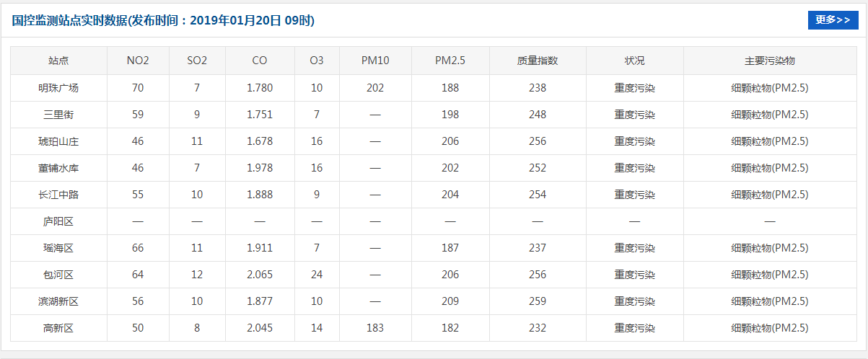Select the SO2 column header

click(197, 61)
